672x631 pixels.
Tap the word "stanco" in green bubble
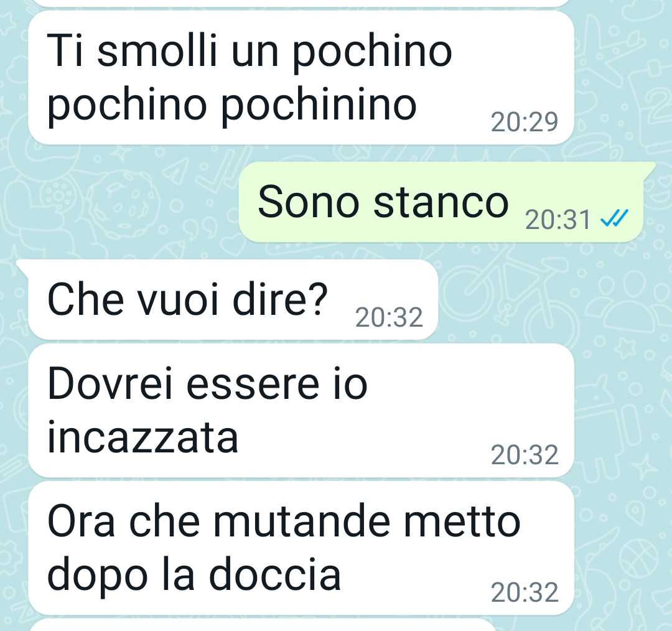[x=441, y=202]
